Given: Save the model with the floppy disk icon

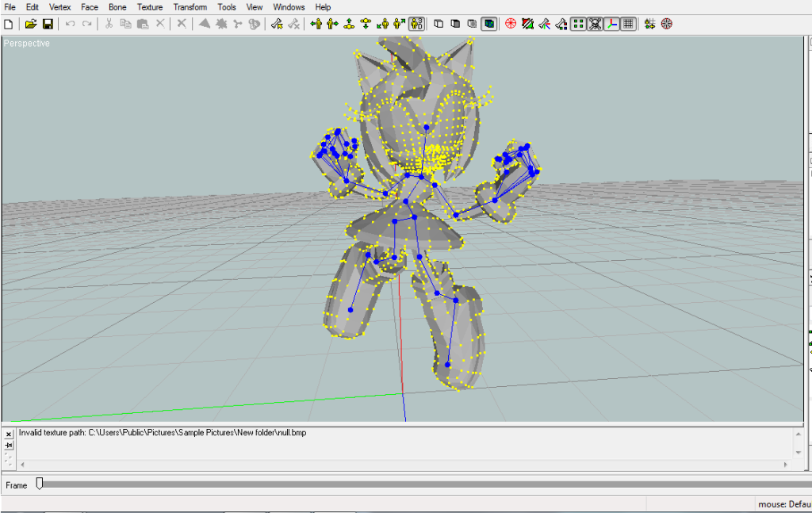Looking at the screenshot, I should tap(48, 24).
